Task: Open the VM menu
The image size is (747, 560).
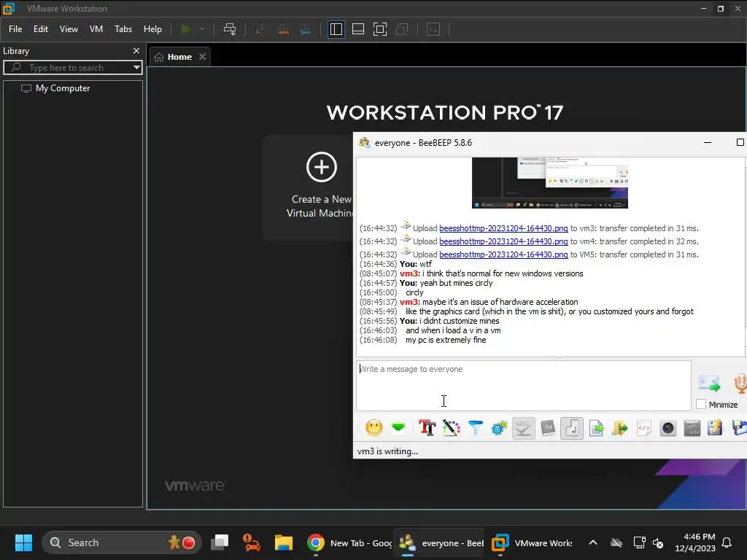Action: [96, 29]
